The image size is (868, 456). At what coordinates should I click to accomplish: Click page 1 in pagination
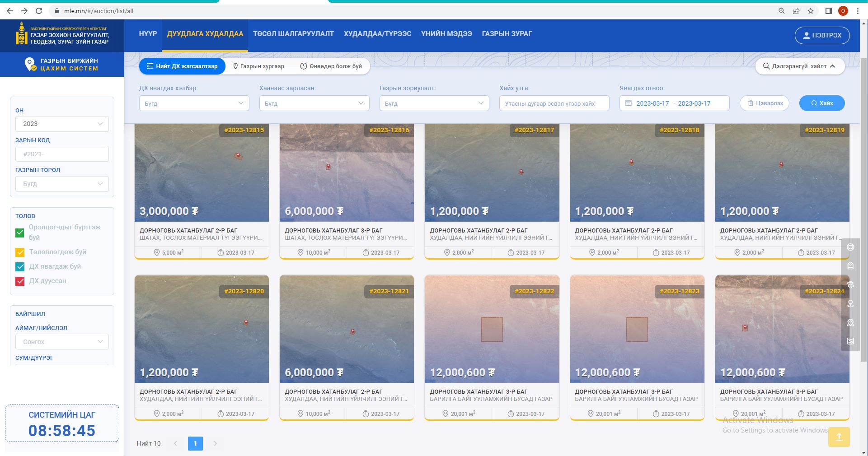pyautogui.click(x=195, y=443)
